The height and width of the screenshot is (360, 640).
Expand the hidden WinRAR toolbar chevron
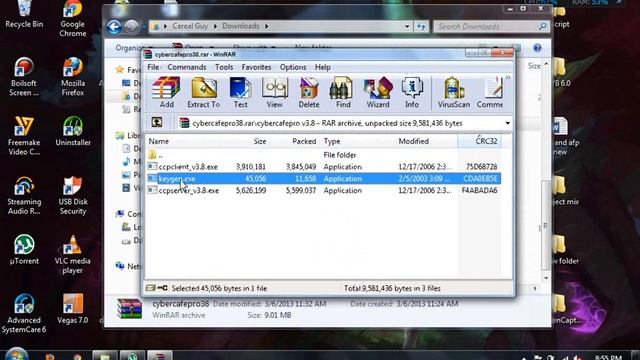(508, 78)
